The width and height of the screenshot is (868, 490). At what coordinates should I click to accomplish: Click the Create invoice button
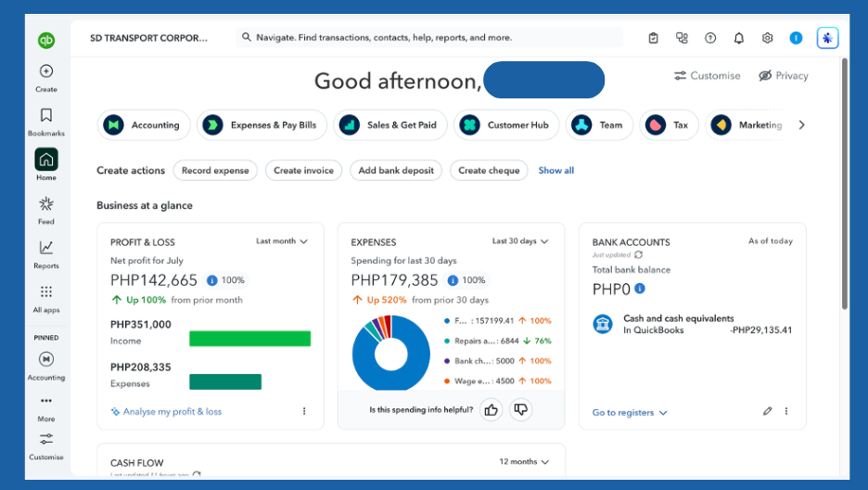click(304, 171)
